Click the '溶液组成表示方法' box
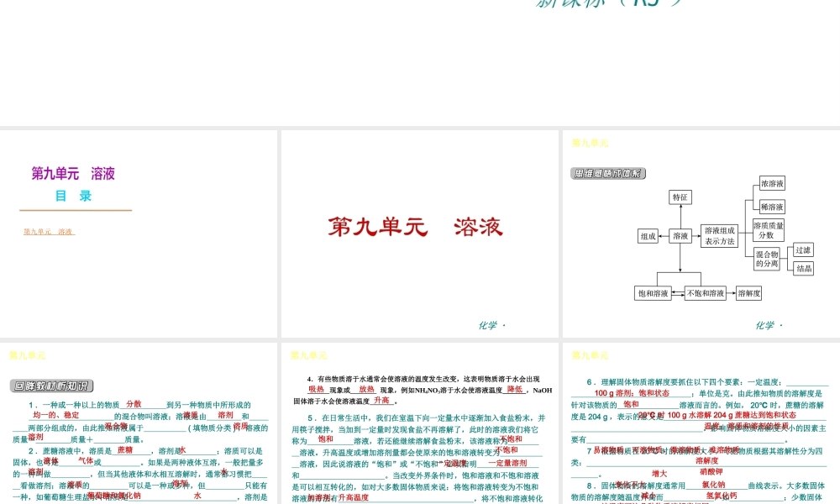 click(x=720, y=236)
